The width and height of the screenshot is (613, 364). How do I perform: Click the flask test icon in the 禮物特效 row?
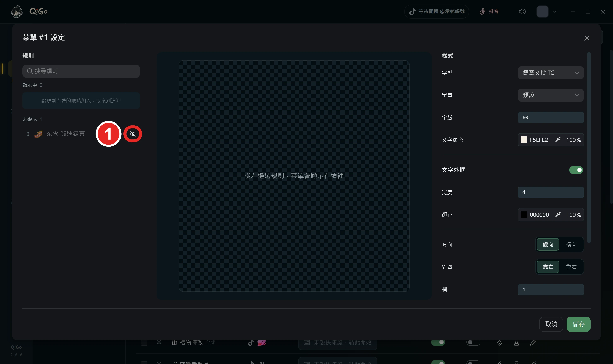tap(516, 343)
